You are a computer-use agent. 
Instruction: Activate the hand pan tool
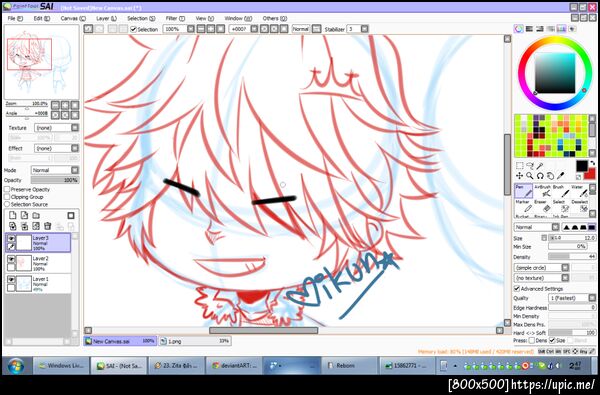point(550,176)
